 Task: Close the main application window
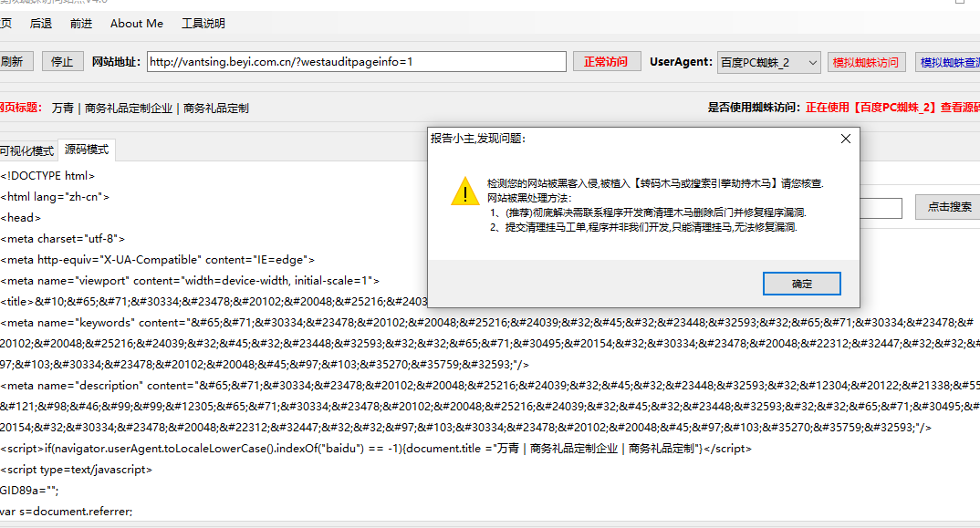click(973, 3)
